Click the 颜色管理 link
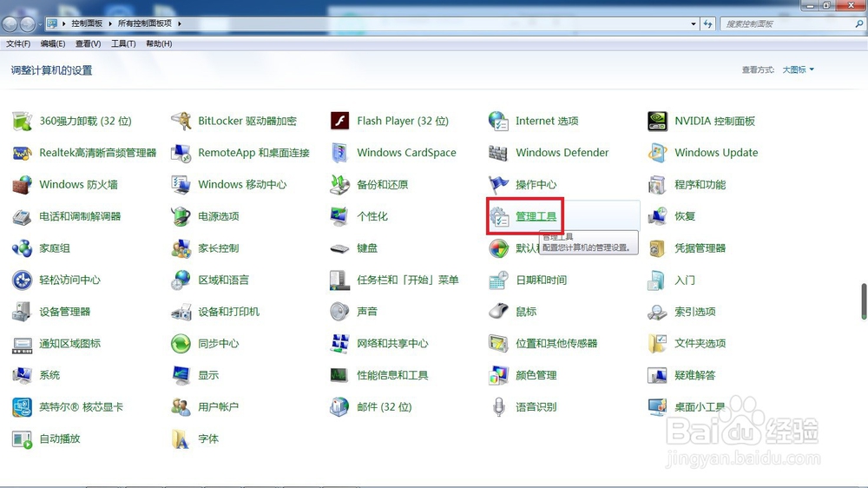 coord(536,376)
